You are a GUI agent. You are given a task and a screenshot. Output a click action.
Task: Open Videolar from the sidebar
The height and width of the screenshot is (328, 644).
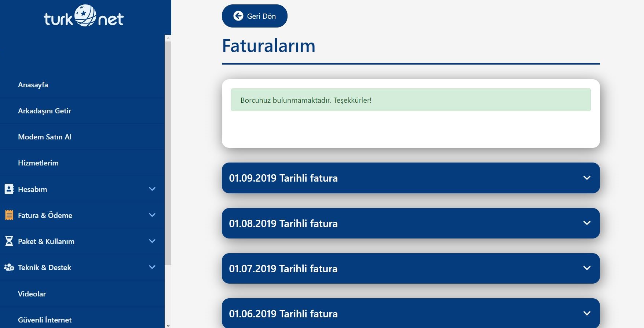pos(32,294)
